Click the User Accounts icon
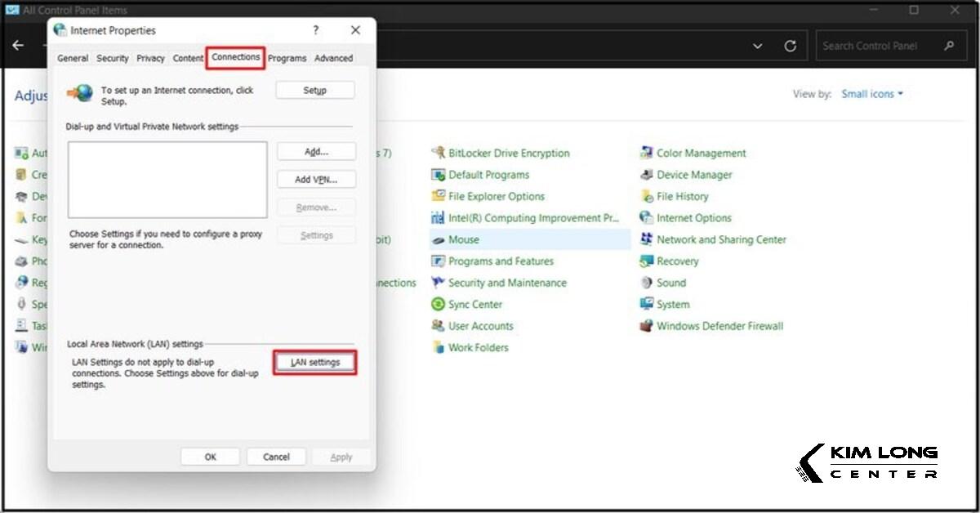This screenshot has height=513, width=980. pyautogui.click(x=438, y=326)
